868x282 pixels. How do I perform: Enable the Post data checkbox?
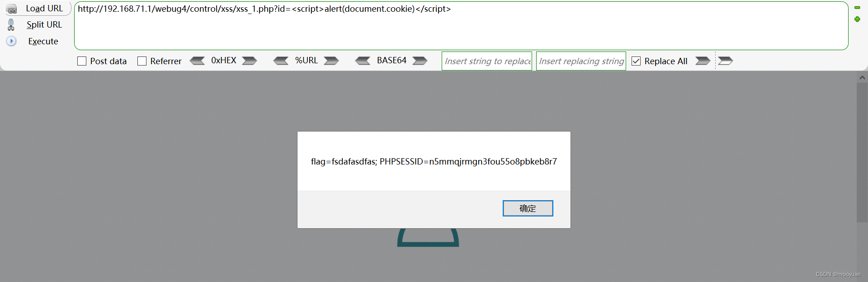coord(82,61)
